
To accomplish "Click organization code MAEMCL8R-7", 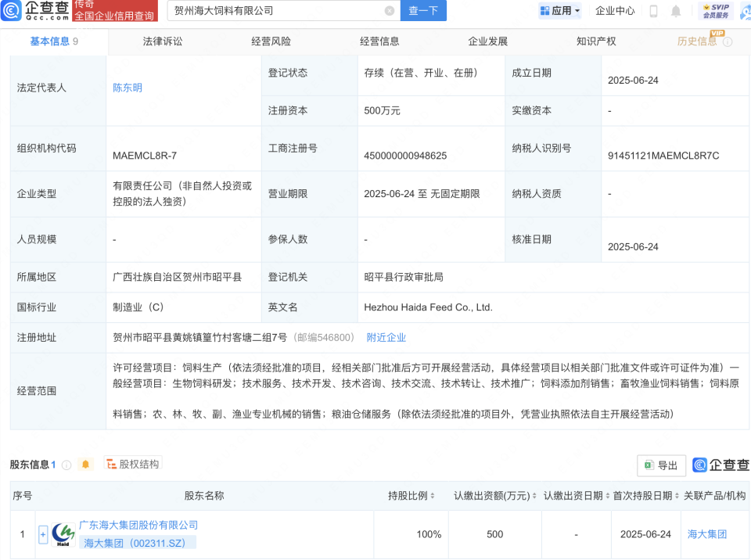I will point(145,156).
